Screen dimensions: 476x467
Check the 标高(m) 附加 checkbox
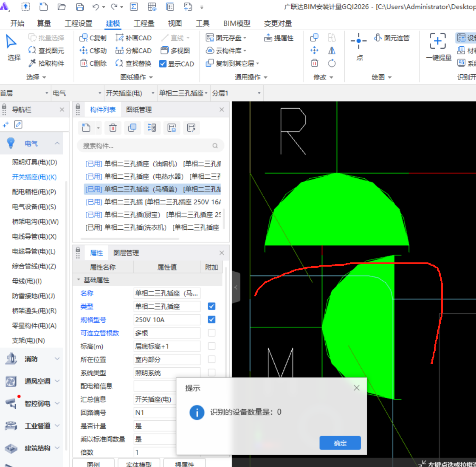[211, 346]
